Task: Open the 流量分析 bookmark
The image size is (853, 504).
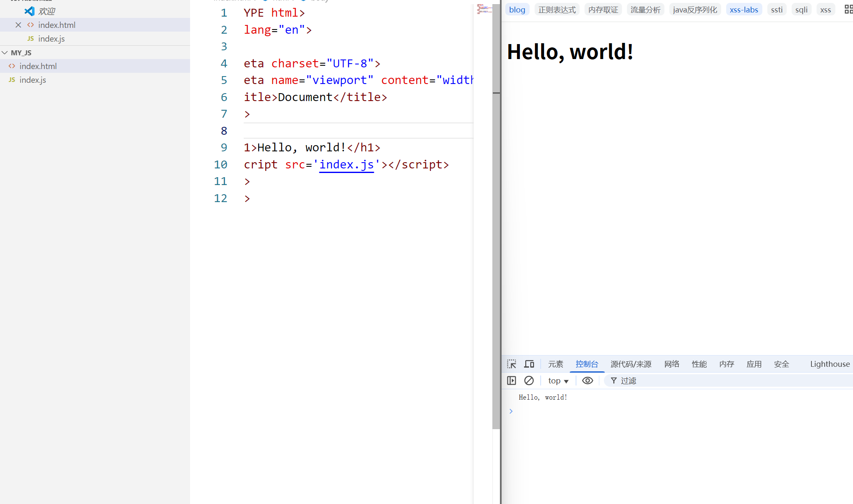Action: tap(645, 10)
